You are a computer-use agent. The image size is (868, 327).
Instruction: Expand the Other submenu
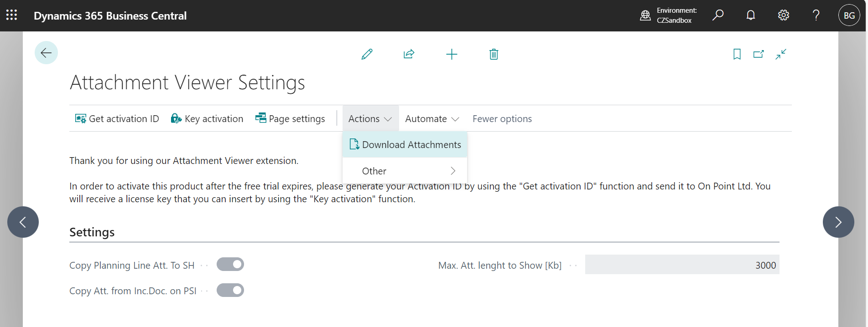coord(405,171)
